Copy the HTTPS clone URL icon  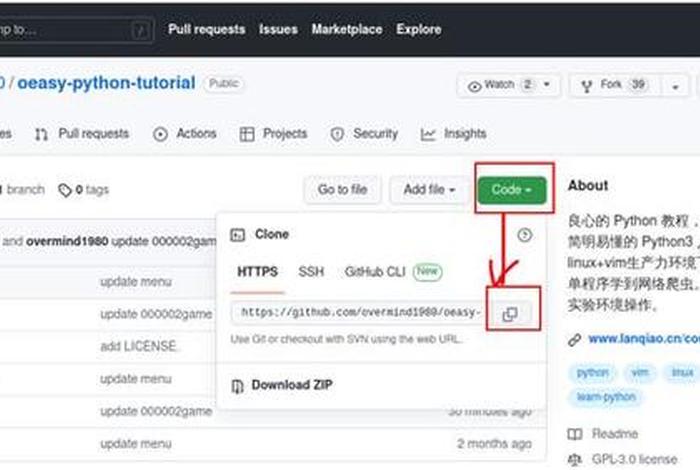click(x=510, y=314)
